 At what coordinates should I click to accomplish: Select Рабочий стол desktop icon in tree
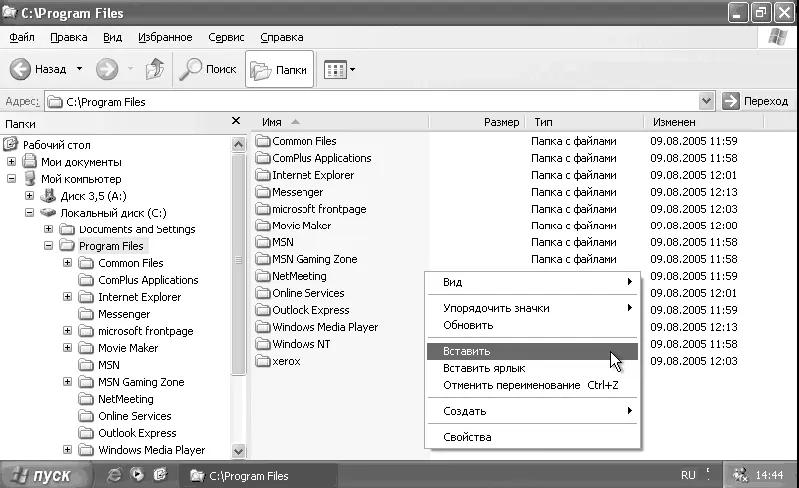point(11,144)
